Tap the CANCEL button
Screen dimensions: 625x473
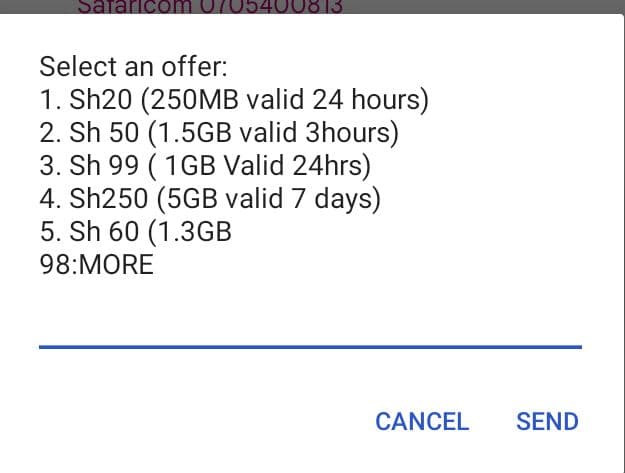(421, 422)
